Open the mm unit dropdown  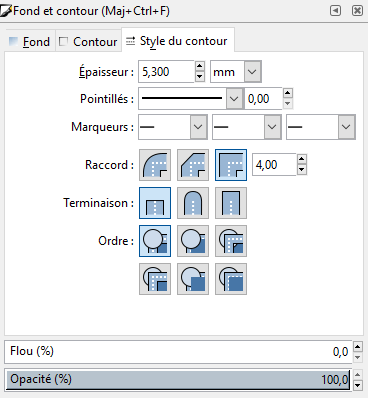pyautogui.click(x=236, y=72)
